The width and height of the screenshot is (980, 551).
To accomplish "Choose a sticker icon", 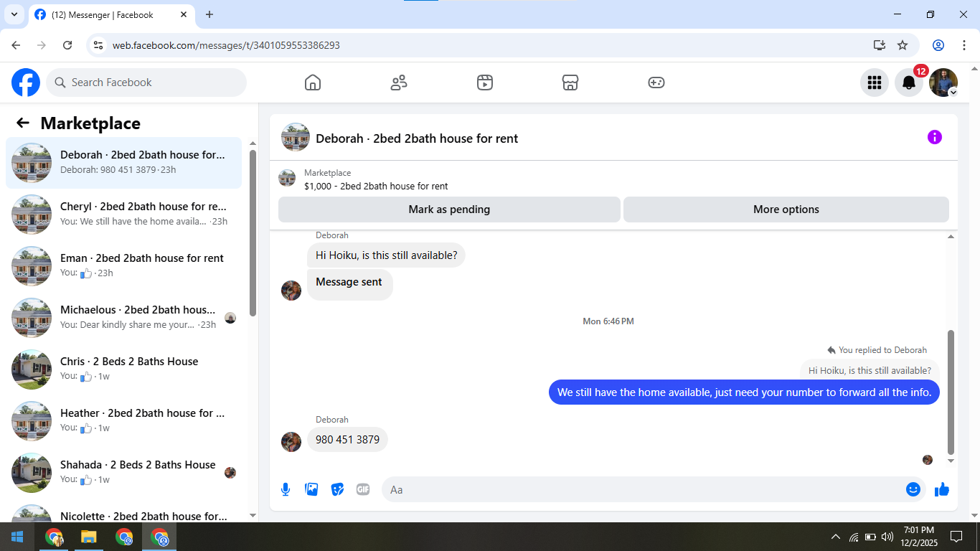I will coord(337,489).
